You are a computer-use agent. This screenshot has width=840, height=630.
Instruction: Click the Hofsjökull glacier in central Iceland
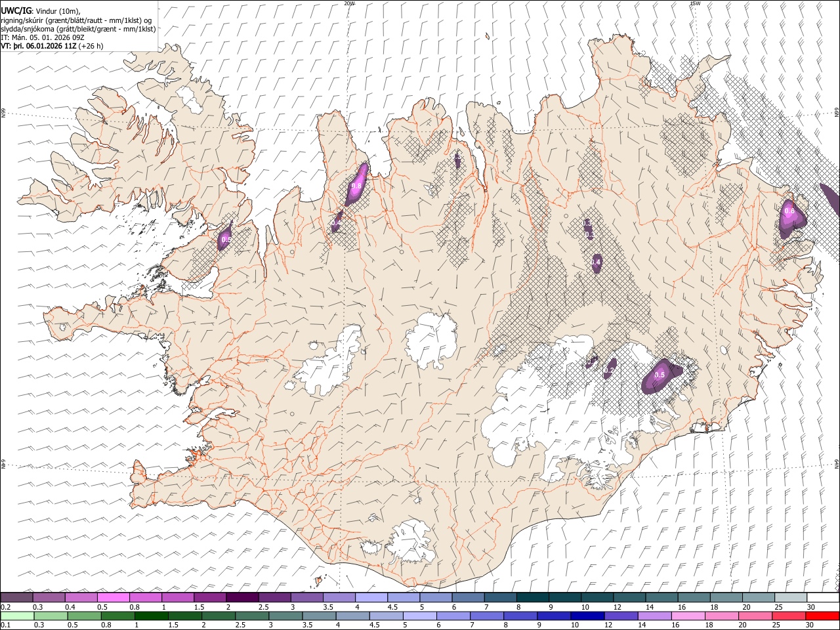click(431, 341)
